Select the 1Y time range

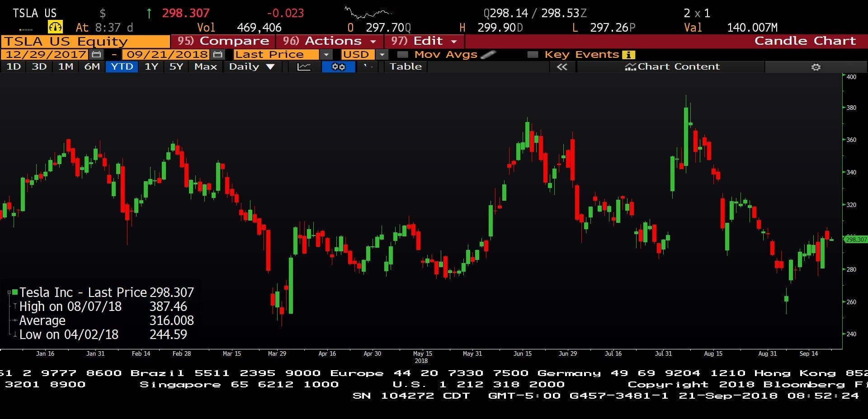(x=151, y=67)
